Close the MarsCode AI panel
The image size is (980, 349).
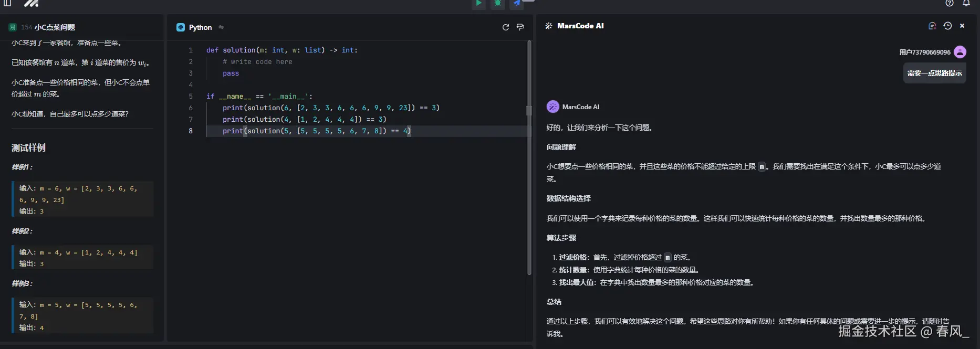click(962, 26)
